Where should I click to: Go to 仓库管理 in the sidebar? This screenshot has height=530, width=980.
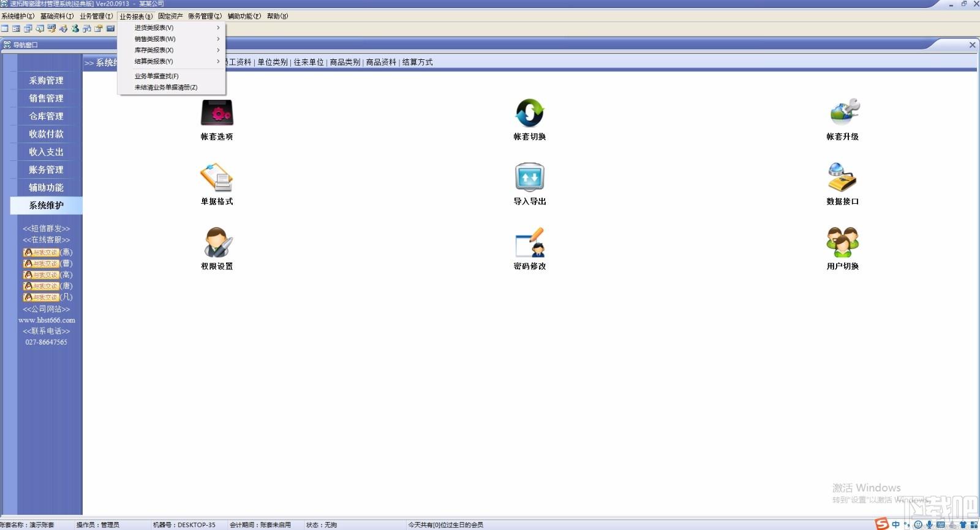coord(47,116)
